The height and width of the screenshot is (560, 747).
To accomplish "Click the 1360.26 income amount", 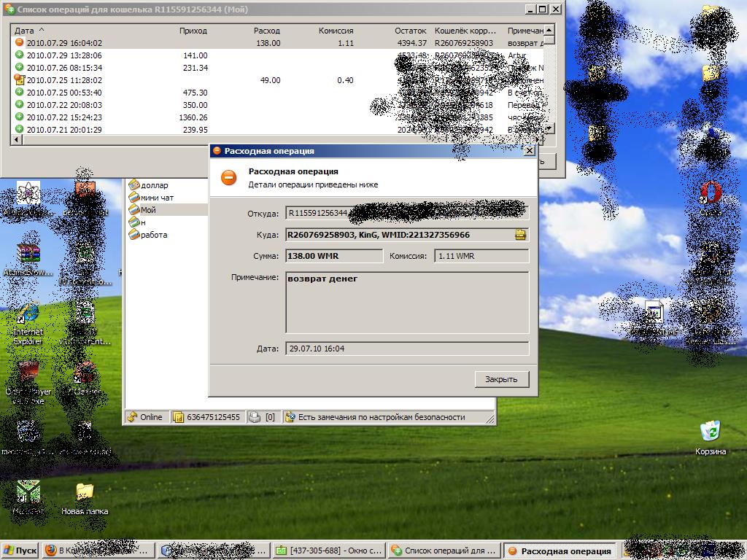I will pos(193,117).
